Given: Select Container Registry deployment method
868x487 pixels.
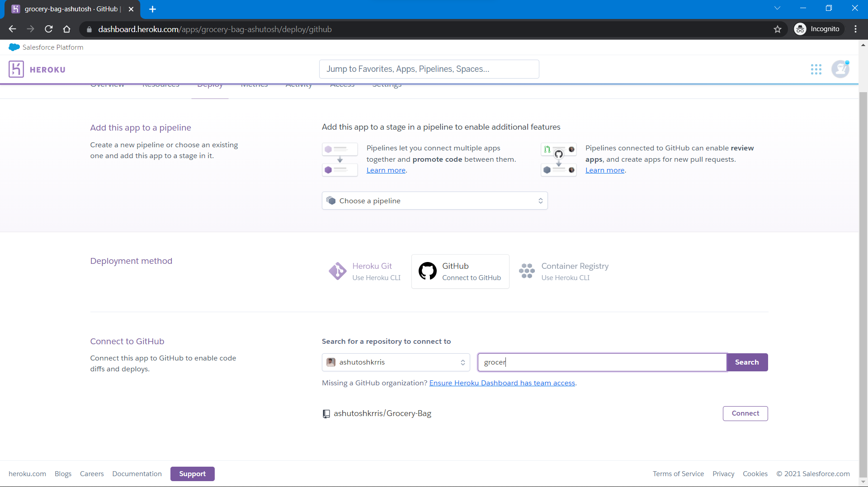Looking at the screenshot, I should coord(564,272).
